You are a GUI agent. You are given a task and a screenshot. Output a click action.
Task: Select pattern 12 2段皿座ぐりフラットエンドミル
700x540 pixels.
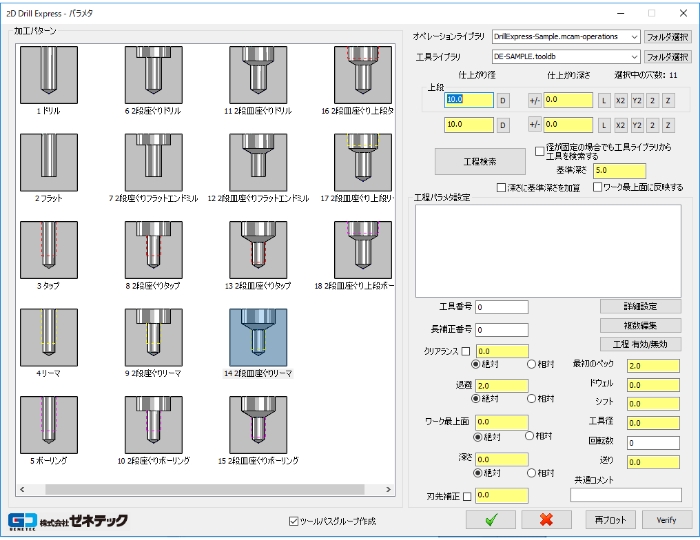tap(258, 162)
